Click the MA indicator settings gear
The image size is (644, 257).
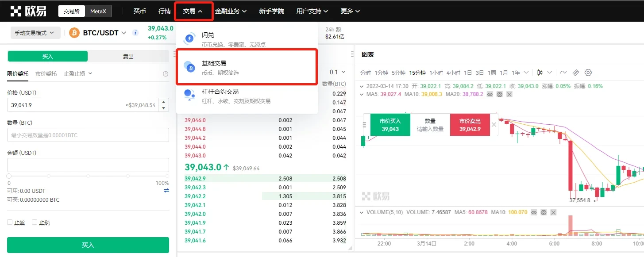click(x=500, y=94)
